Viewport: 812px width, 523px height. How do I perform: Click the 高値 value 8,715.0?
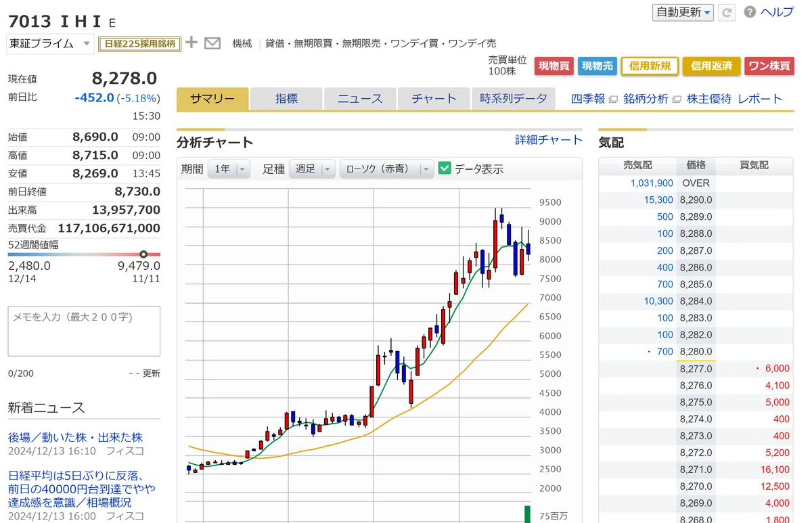point(95,155)
